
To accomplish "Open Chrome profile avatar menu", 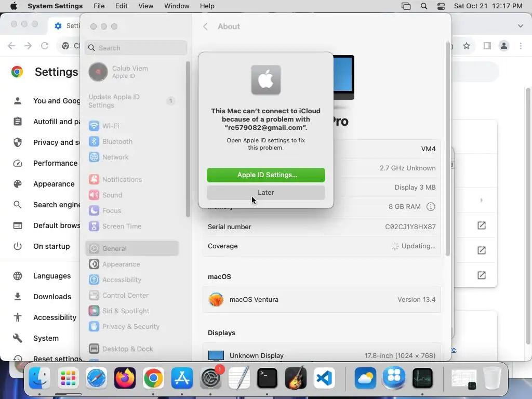I will tap(504, 46).
